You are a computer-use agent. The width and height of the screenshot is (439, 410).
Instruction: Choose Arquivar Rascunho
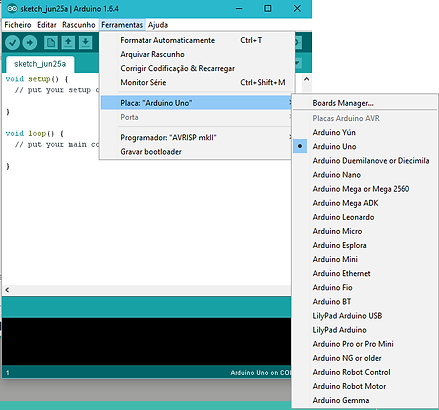click(197, 54)
